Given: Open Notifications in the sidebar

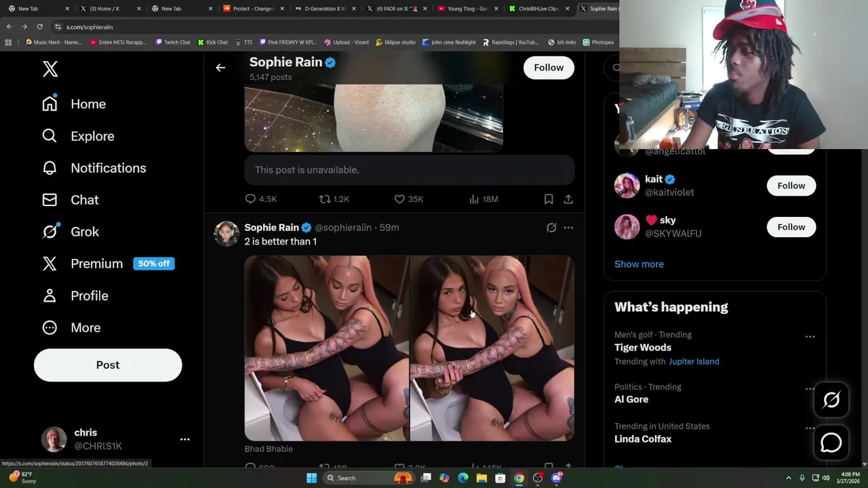Looking at the screenshot, I should point(94,168).
